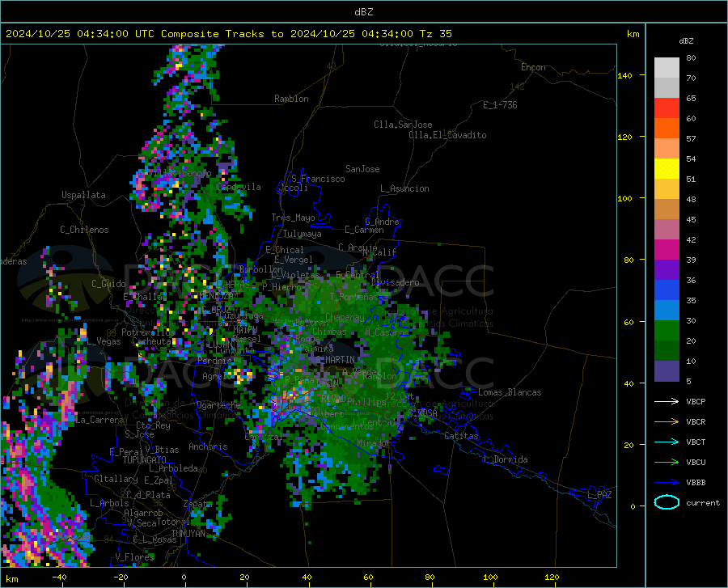Image resolution: width=728 pixels, height=588 pixels.
Task: Click the 'Encon' label in upper right
Action: (533, 67)
